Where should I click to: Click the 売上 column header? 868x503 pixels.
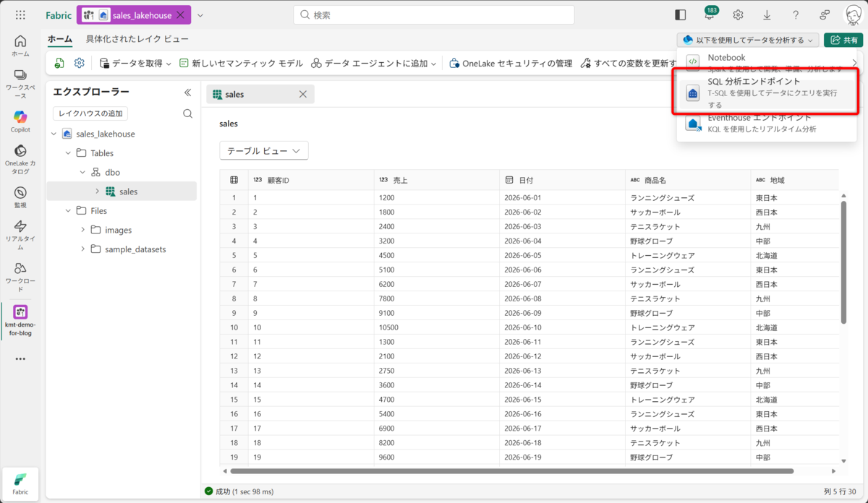[437, 180]
